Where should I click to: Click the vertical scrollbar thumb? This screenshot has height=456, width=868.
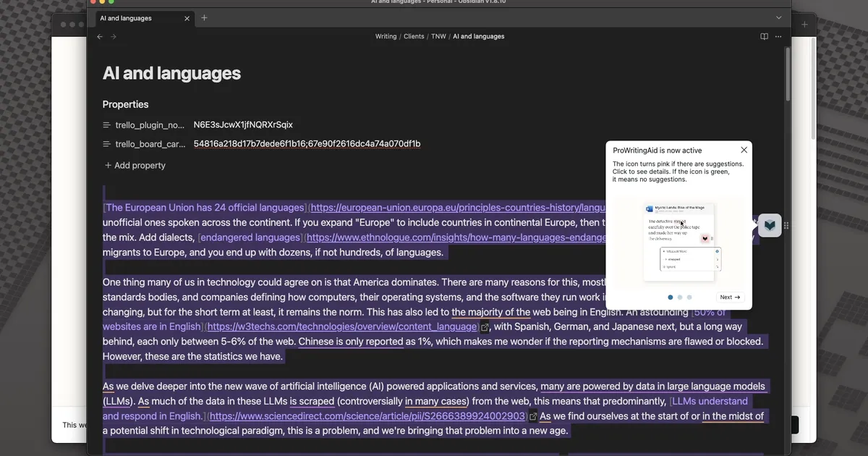click(x=788, y=74)
